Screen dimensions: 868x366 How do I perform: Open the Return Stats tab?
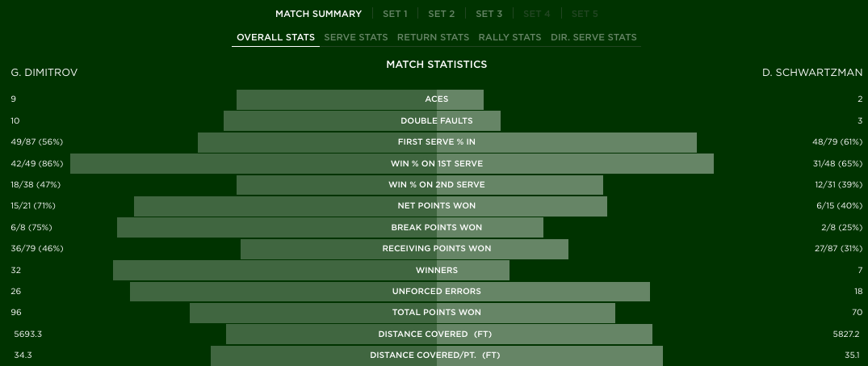pyautogui.click(x=433, y=37)
